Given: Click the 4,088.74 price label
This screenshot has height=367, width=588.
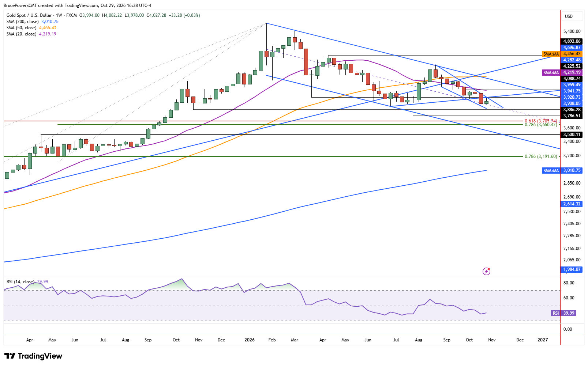Looking at the screenshot, I should (x=572, y=79).
